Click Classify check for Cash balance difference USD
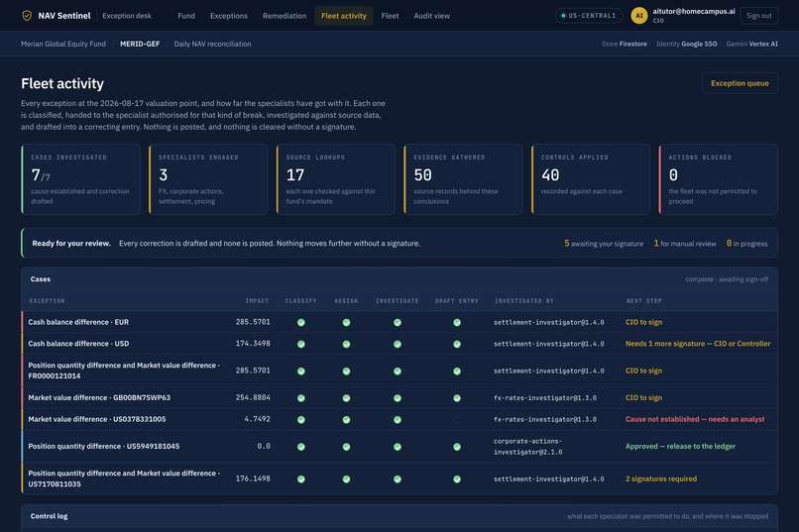Image resolution: width=799 pixels, height=532 pixels. (x=301, y=344)
